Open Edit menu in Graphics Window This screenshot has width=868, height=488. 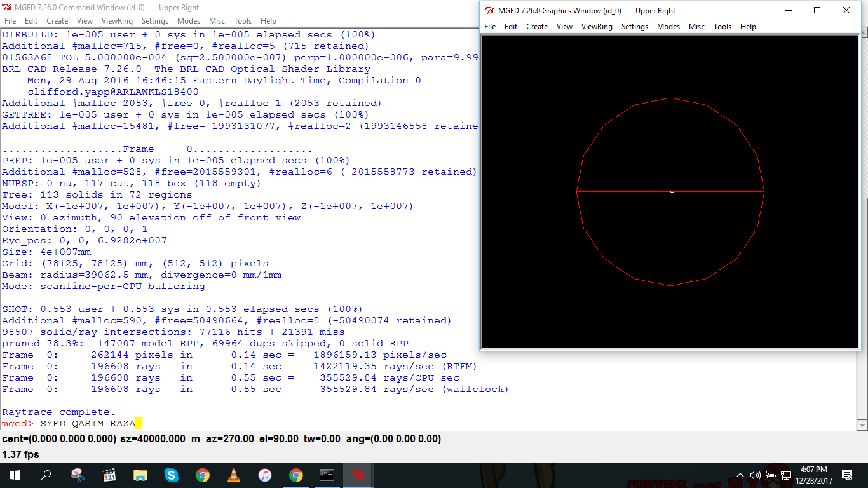511,27
